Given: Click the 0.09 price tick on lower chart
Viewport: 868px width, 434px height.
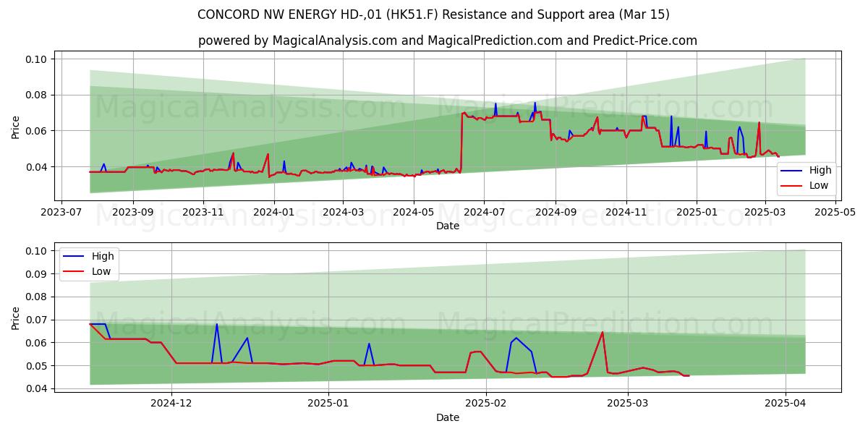Looking at the screenshot, I should pyautogui.click(x=37, y=274).
